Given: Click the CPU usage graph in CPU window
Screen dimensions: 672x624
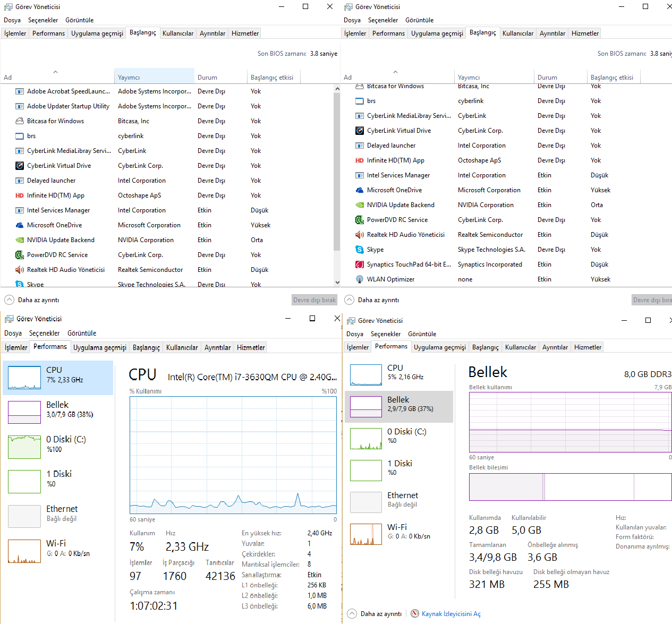Looking at the screenshot, I should point(233,455).
